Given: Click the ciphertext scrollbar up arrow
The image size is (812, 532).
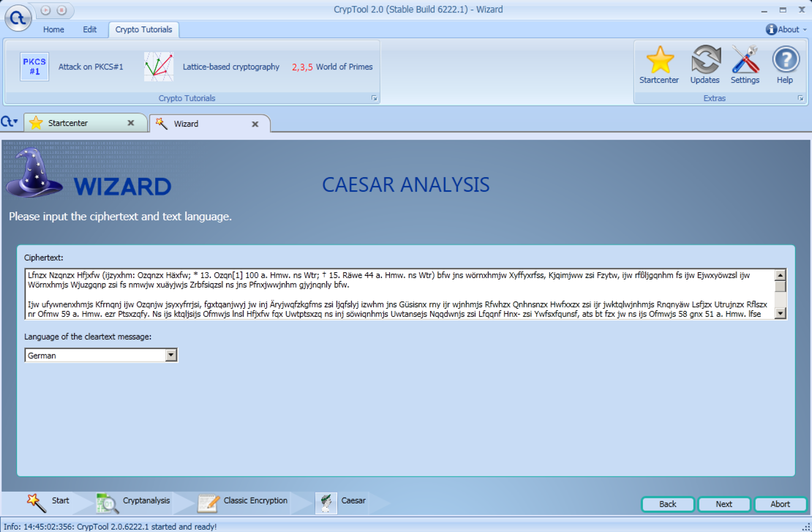Looking at the screenshot, I should point(781,274).
